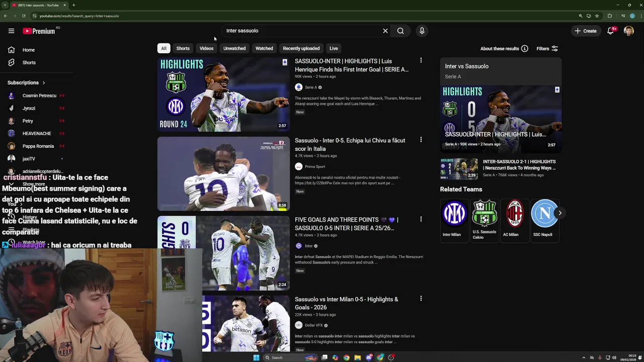Open the Filters options
The image size is (644, 362).
547,49
